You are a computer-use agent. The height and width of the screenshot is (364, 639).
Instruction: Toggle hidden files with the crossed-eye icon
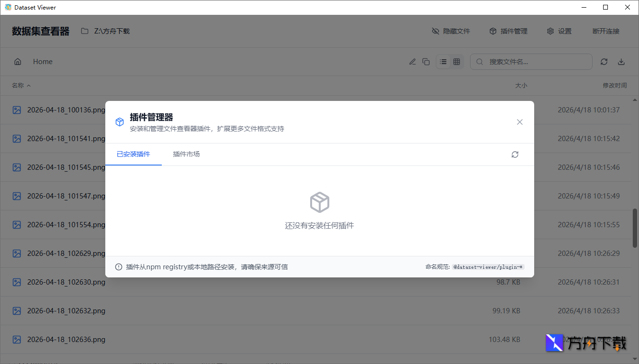pos(436,31)
